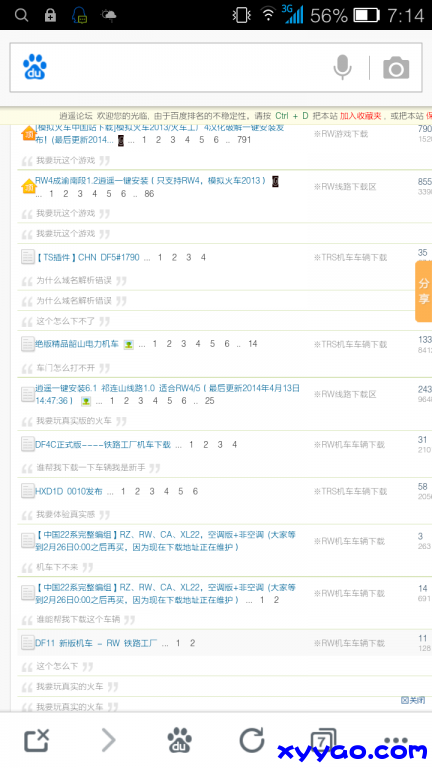Tap the Wi-Fi indicator in status bar
The image size is (432, 768).
click(268, 15)
